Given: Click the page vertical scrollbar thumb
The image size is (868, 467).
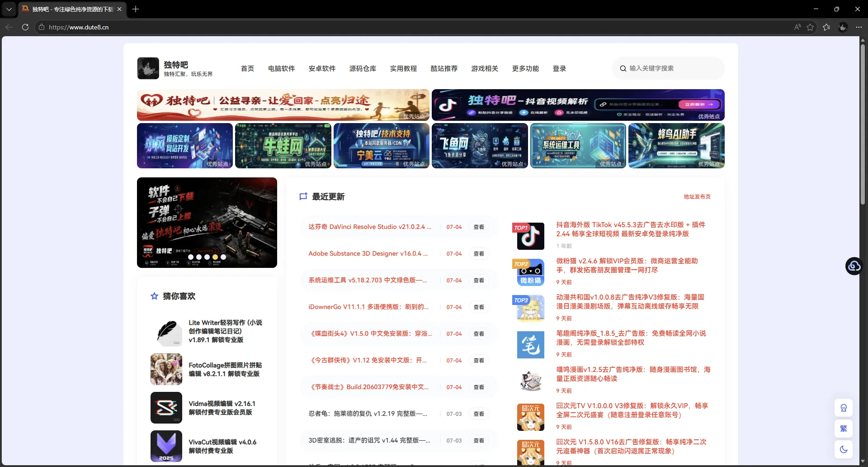Looking at the screenshot, I should click(x=863, y=124).
